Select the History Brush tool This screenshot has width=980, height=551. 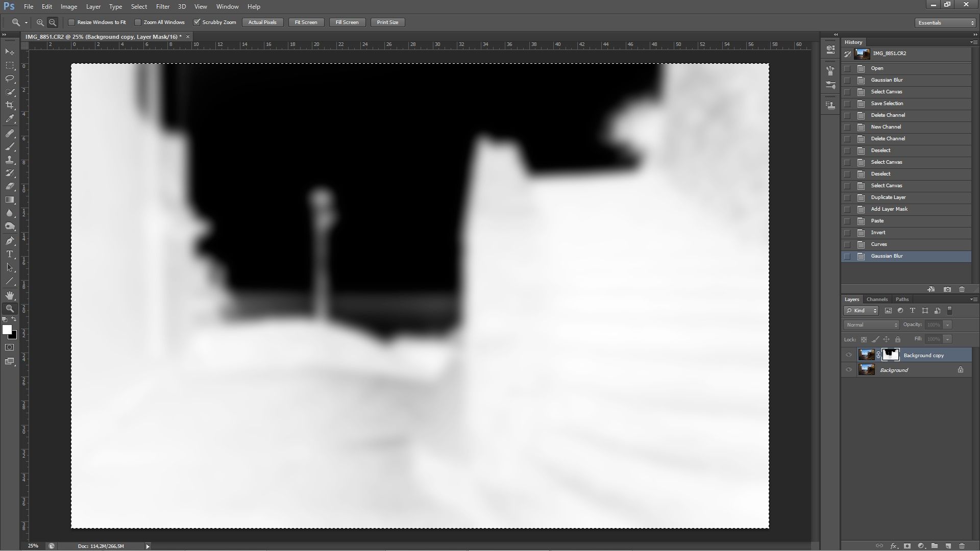click(10, 173)
